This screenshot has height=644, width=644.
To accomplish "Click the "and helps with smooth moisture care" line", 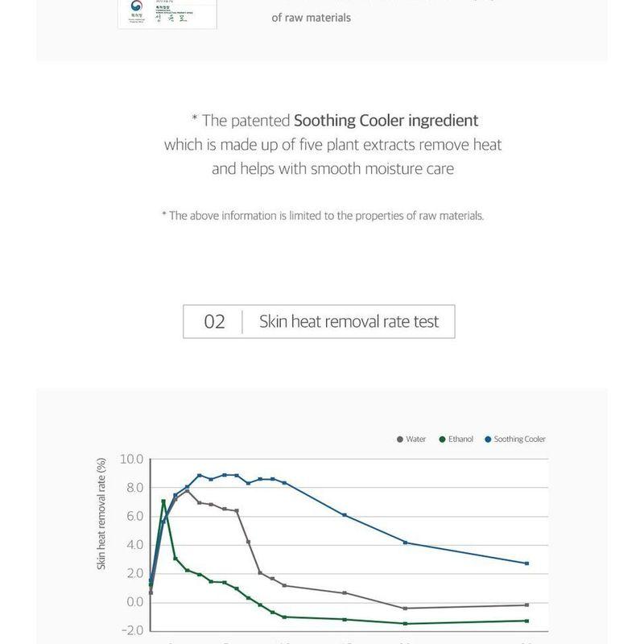I will 332,169.
